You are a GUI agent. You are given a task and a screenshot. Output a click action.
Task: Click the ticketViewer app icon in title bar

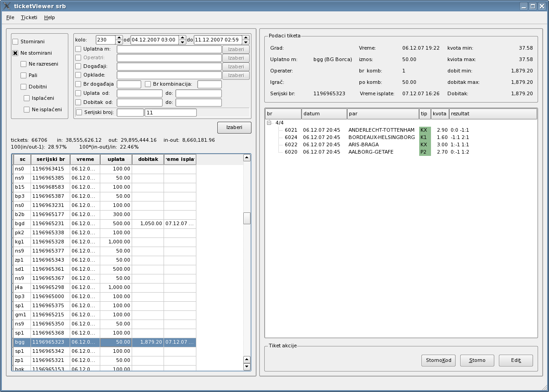[x=7, y=6]
